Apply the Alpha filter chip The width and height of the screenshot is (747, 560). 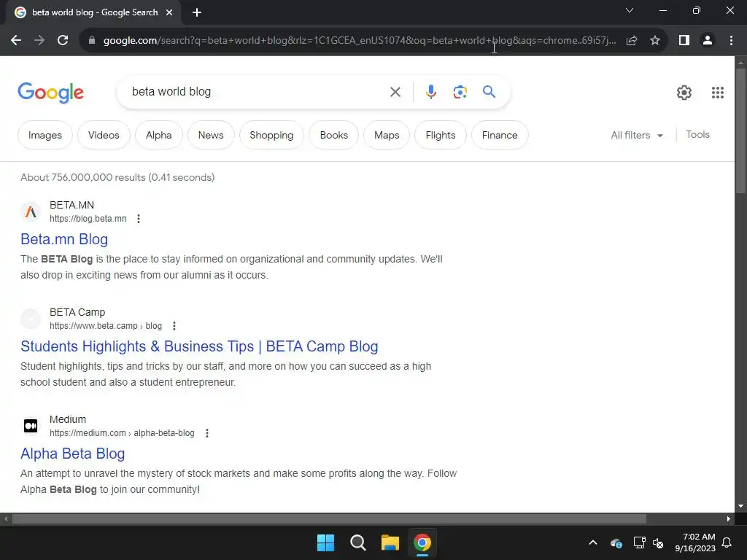(158, 135)
